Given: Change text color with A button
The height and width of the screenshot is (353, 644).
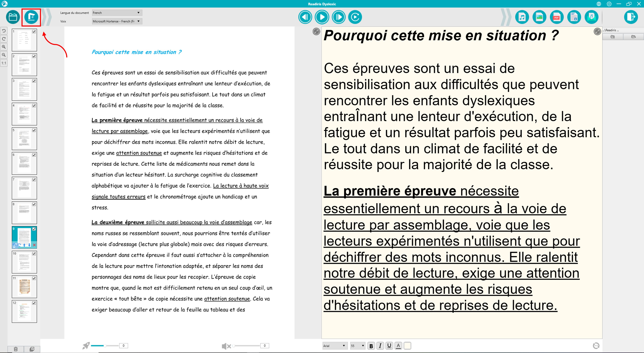Looking at the screenshot, I should tap(398, 346).
